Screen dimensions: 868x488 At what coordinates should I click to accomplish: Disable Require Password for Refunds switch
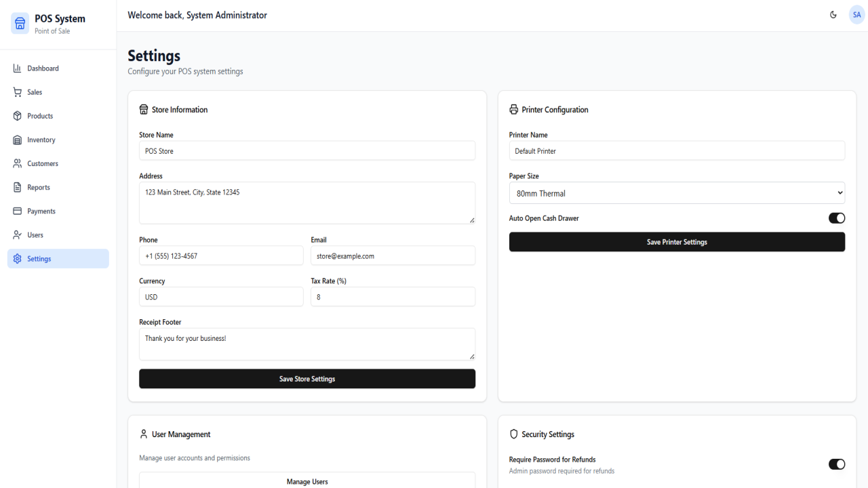[x=837, y=464]
